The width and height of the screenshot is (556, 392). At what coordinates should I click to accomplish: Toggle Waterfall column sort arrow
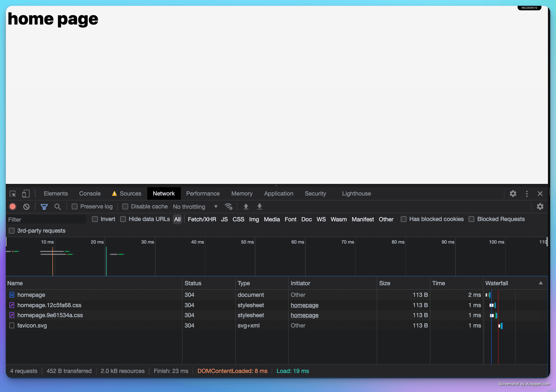pos(541,283)
